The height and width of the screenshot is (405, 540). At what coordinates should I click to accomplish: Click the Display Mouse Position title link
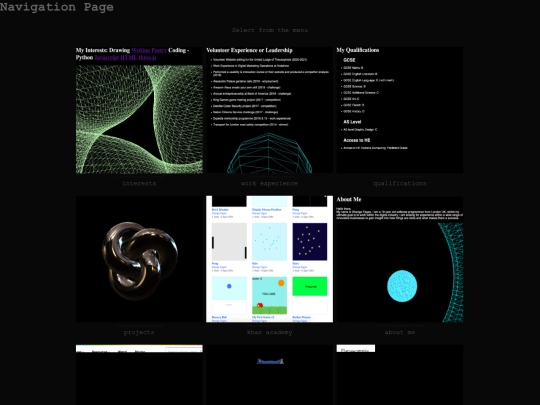click(x=267, y=209)
